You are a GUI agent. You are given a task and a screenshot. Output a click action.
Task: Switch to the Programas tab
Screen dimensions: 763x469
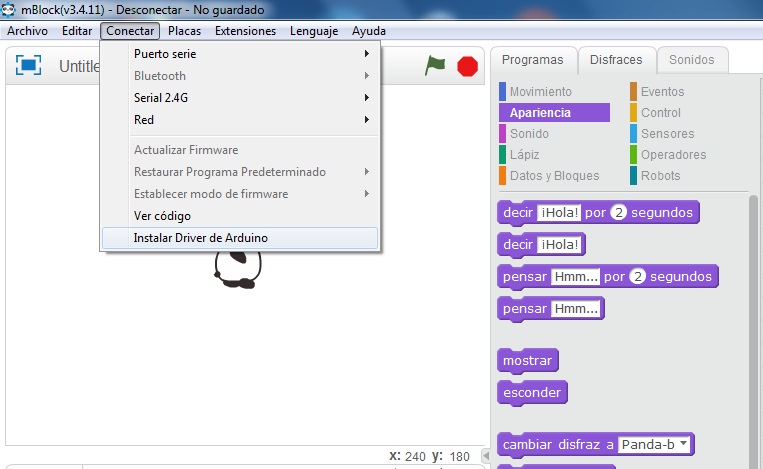click(533, 60)
